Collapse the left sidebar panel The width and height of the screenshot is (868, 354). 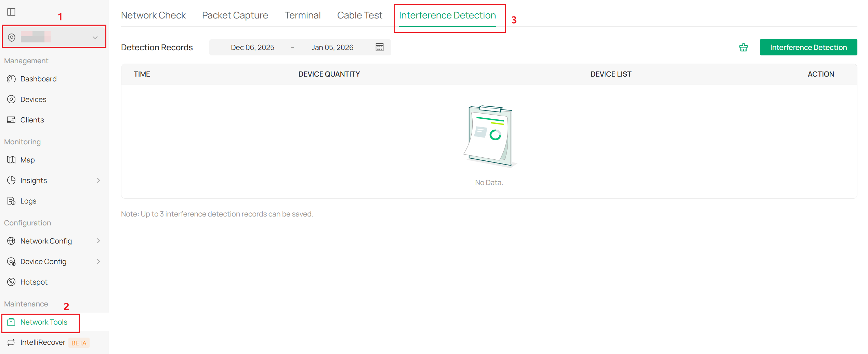11,12
